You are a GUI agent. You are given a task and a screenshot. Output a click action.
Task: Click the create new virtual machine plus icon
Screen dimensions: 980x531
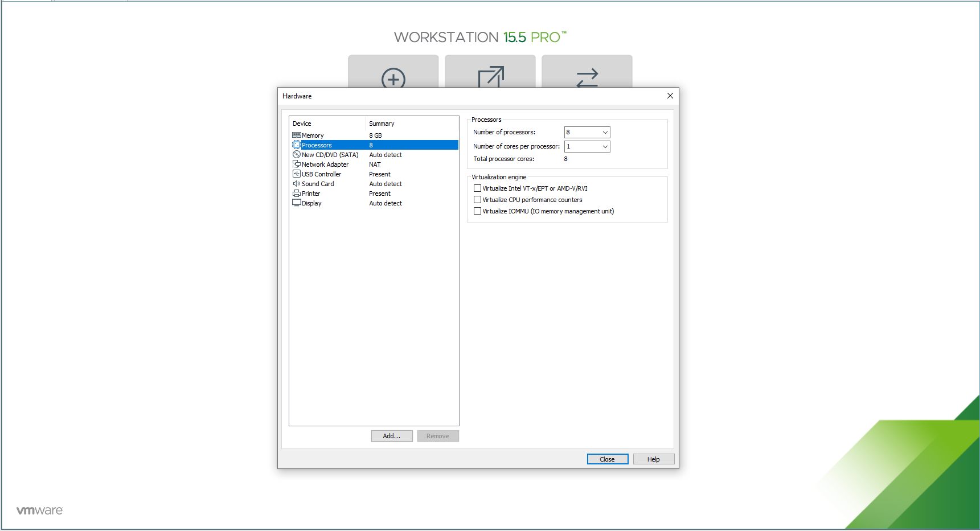pyautogui.click(x=393, y=77)
